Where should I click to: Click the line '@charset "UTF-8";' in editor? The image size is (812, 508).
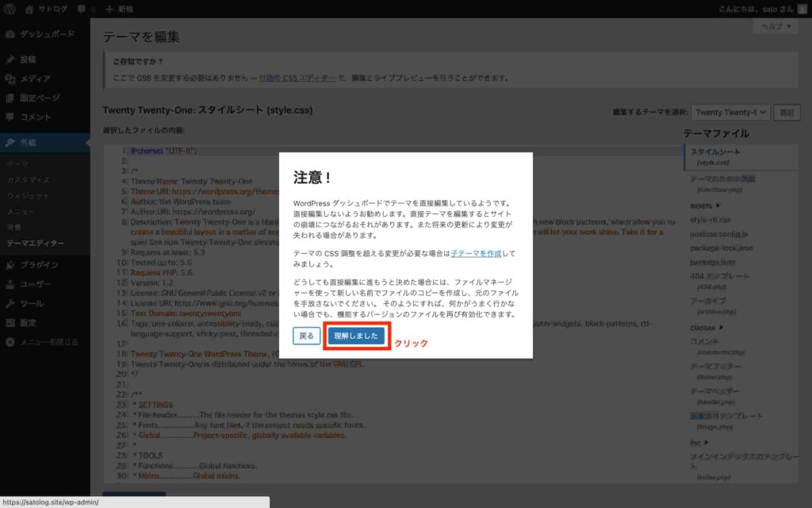pos(163,151)
